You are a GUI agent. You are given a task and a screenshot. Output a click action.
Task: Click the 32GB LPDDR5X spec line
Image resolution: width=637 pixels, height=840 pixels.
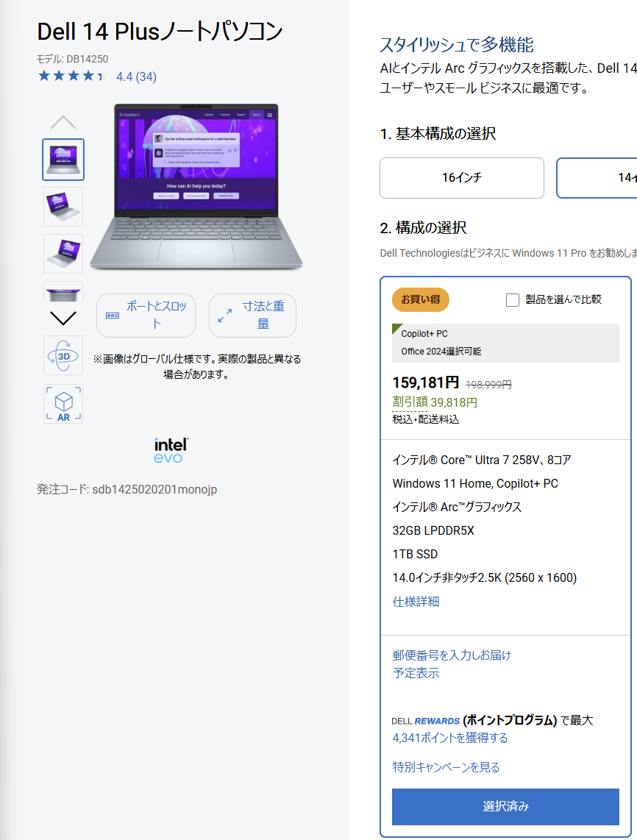[x=433, y=530]
